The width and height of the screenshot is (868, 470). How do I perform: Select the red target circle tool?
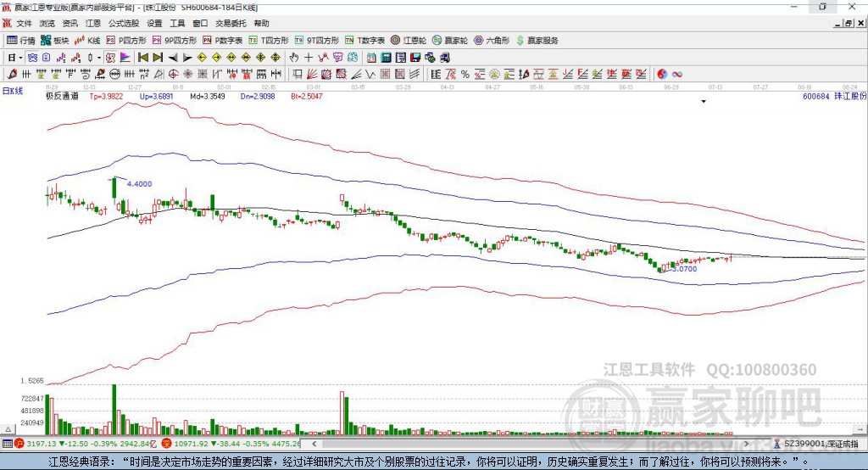[x=173, y=75]
